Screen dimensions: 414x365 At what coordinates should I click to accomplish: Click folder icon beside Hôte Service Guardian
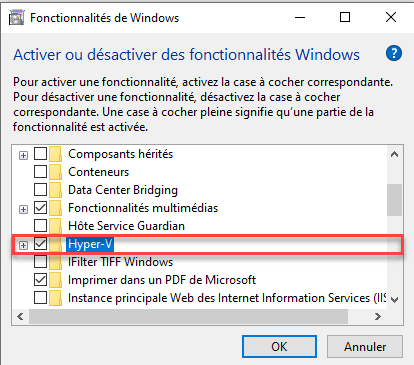pos(55,226)
